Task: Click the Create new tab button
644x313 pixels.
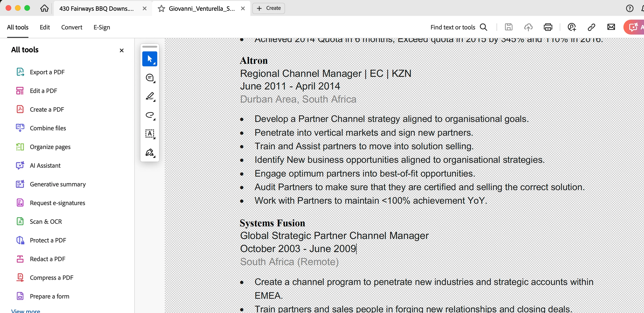Action: [x=268, y=8]
